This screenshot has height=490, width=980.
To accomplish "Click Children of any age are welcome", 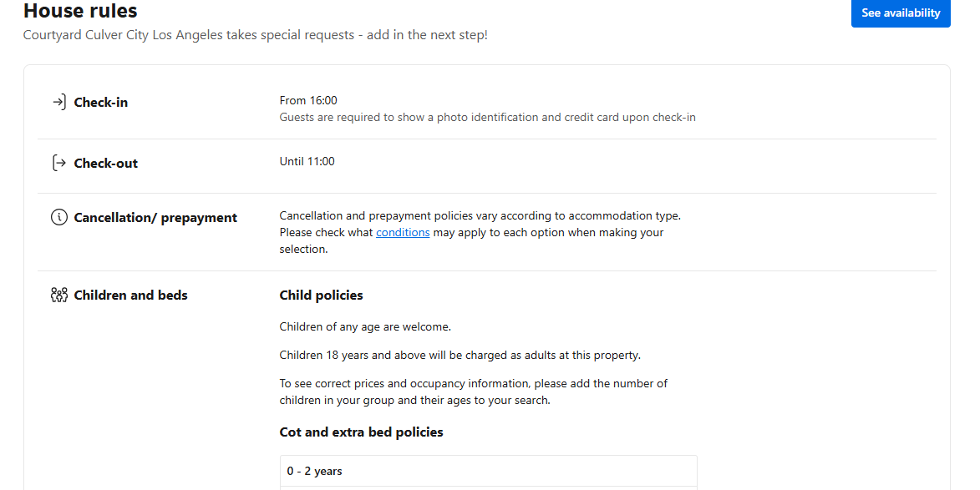I will (x=365, y=327).
